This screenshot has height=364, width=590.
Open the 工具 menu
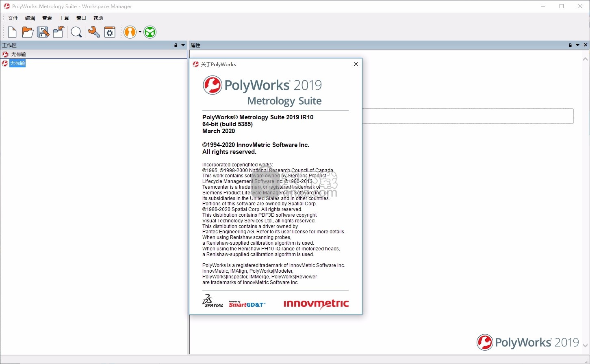[64, 18]
